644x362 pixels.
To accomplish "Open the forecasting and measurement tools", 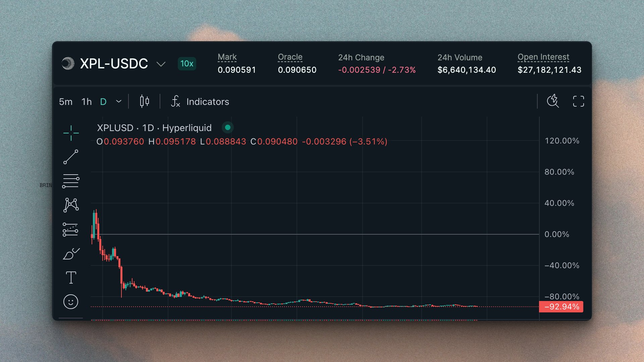I will (x=71, y=230).
